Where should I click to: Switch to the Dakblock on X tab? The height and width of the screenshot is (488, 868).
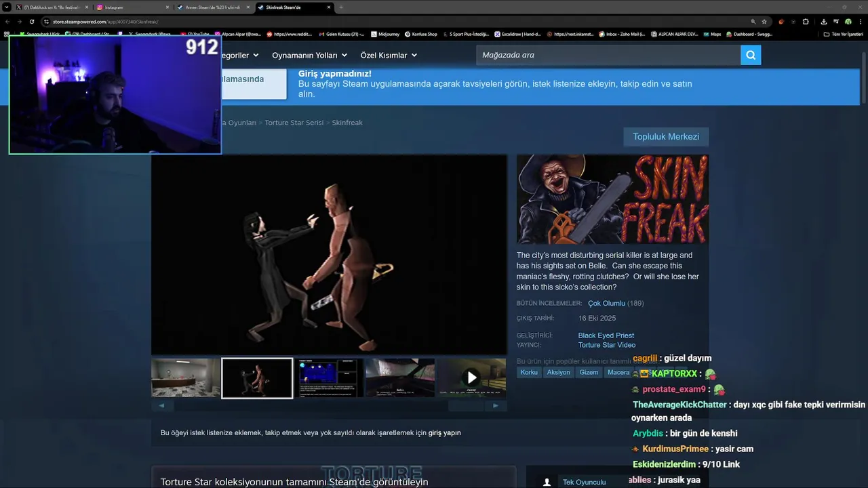(x=52, y=7)
